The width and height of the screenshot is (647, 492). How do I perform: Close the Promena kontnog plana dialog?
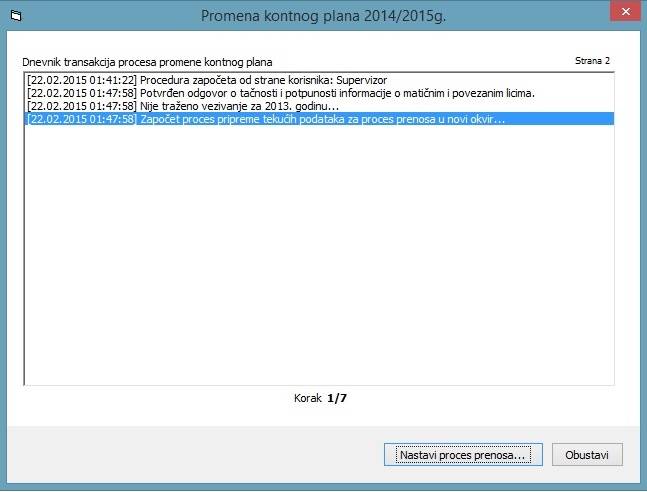(x=624, y=16)
